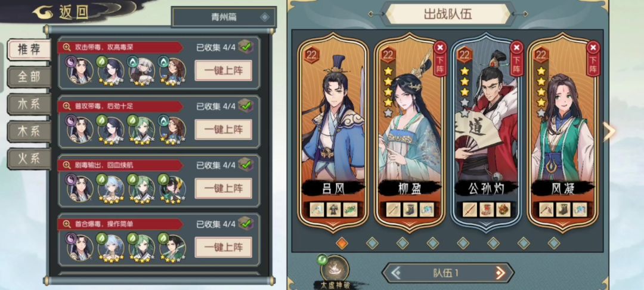Click magnifier icon beside 剧毒输出，回血续航
644x290 pixels.
67,165
